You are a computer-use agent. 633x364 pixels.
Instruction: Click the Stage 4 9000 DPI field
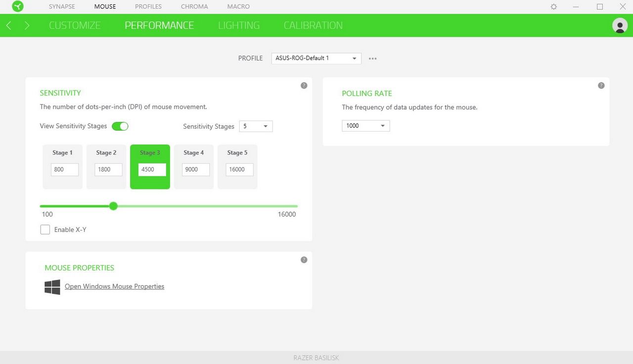click(x=196, y=170)
